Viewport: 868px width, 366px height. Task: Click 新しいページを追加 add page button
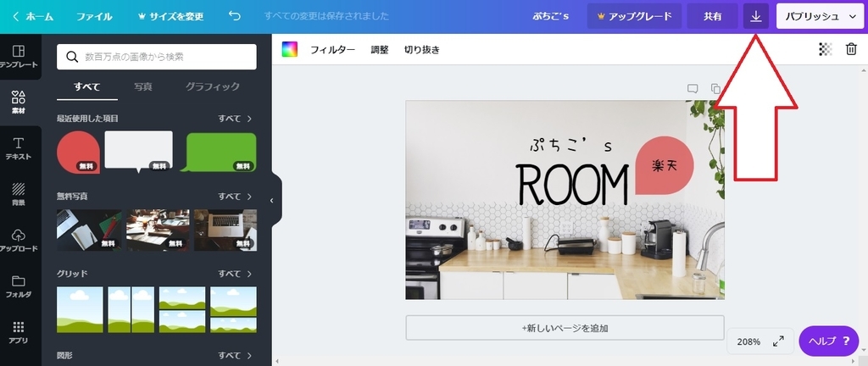coord(565,328)
